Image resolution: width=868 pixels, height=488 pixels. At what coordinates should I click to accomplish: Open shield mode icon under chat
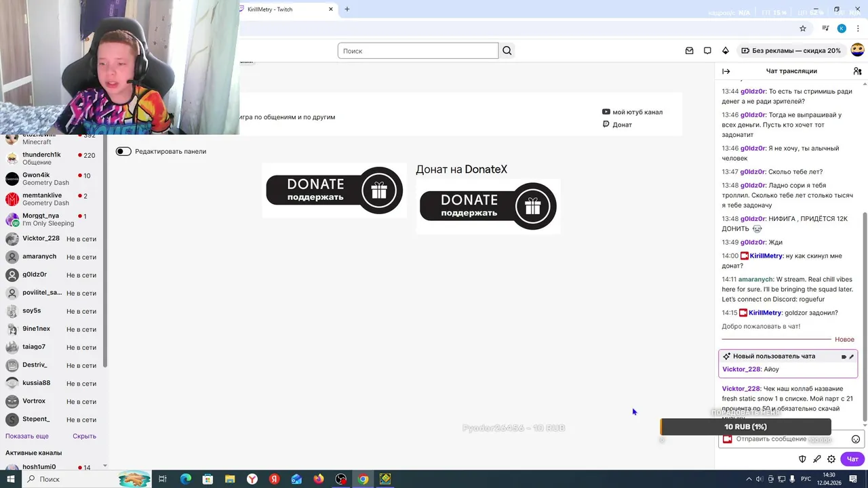coord(802,459)
